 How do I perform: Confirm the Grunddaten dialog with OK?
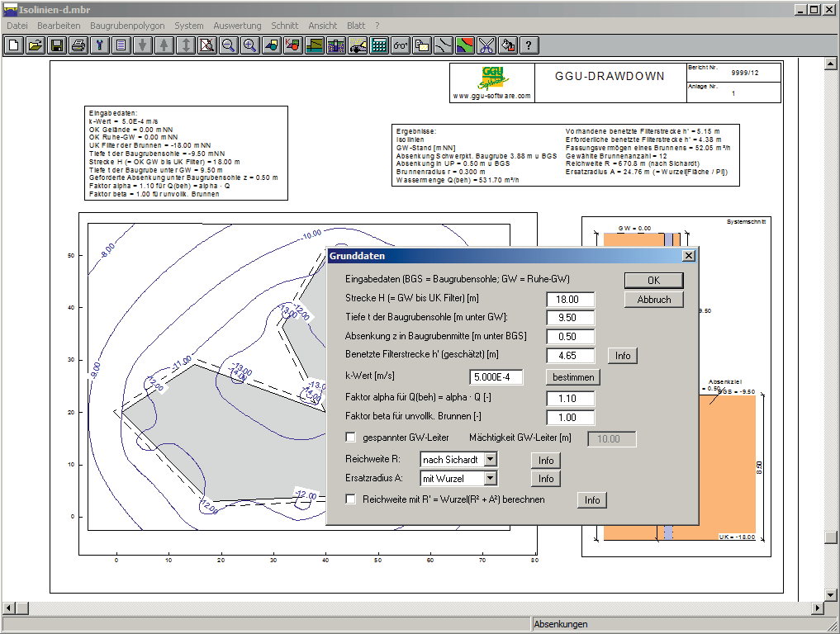(653, 280)
